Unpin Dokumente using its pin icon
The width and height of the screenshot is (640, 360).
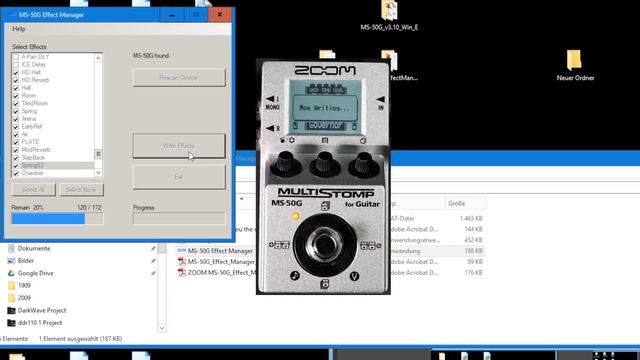pyautogui.click(x=153, y=249)
